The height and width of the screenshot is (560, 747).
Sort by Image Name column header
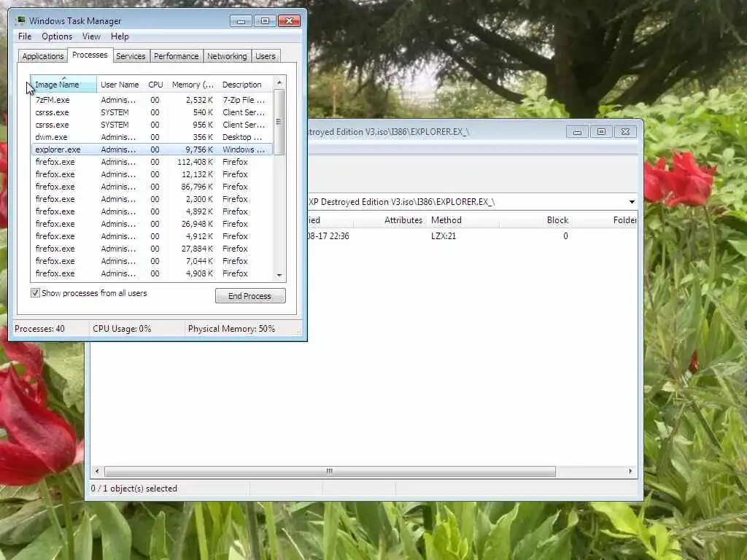(x=63, y=85)
